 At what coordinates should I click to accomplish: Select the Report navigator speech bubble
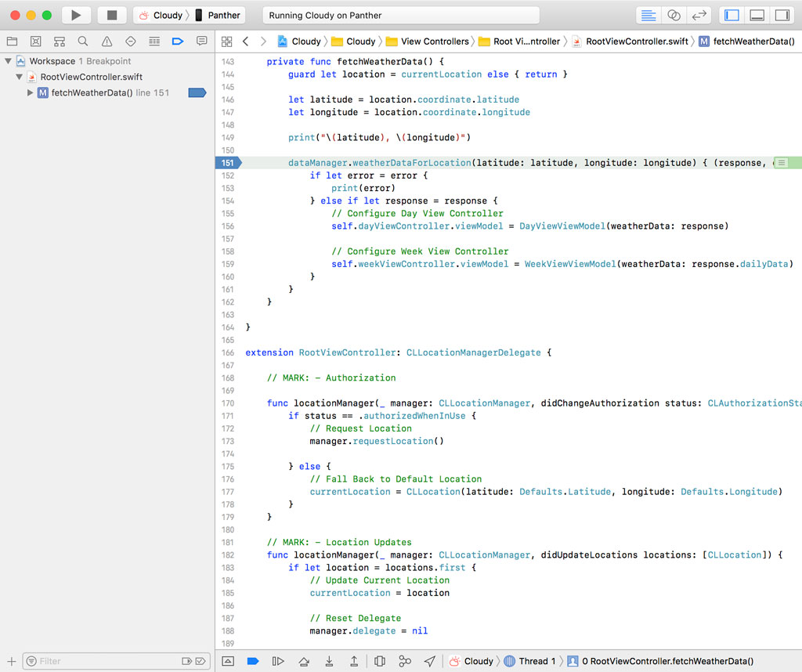coord(202,41)
